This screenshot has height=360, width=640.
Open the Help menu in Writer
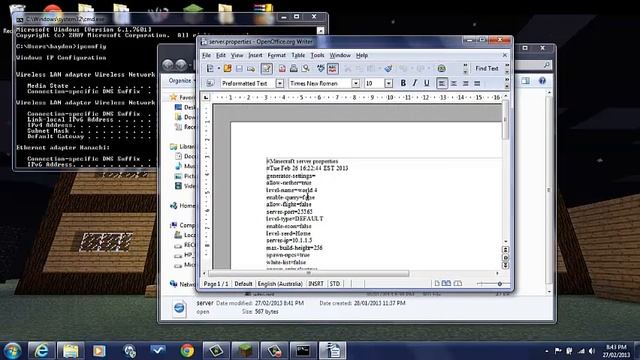tap(362, 55)
